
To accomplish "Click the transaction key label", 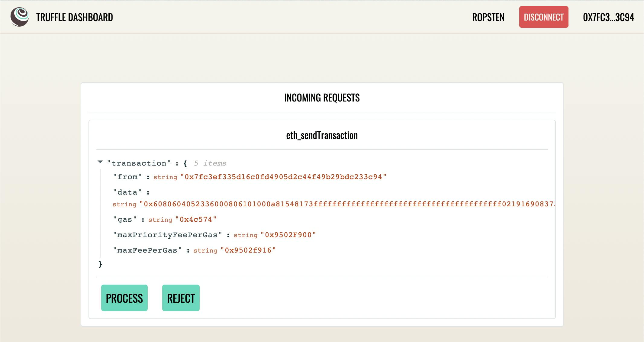I will 140,163.
